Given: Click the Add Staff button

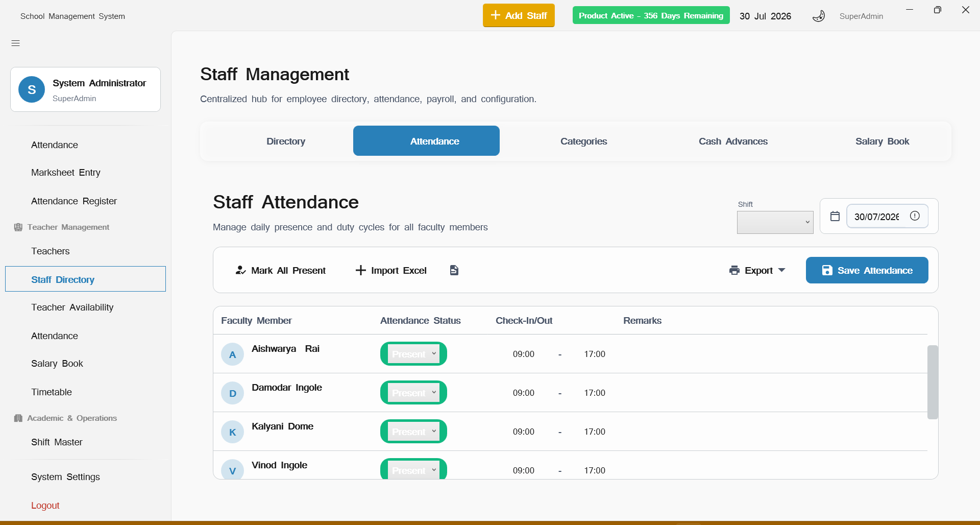Looking at the screenshot, I should click(519, 15).
